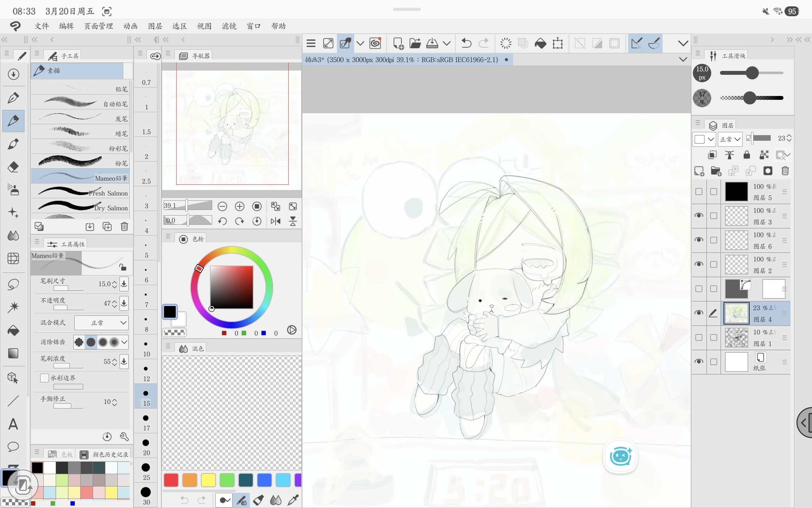Open the 混合模式 dropdown

(101, 322)
